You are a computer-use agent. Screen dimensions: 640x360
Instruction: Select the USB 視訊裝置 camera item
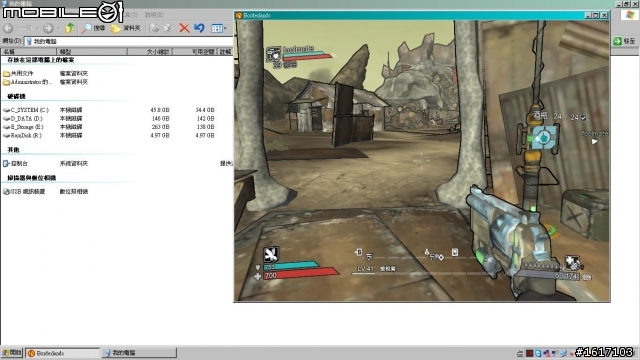(24, 191)
